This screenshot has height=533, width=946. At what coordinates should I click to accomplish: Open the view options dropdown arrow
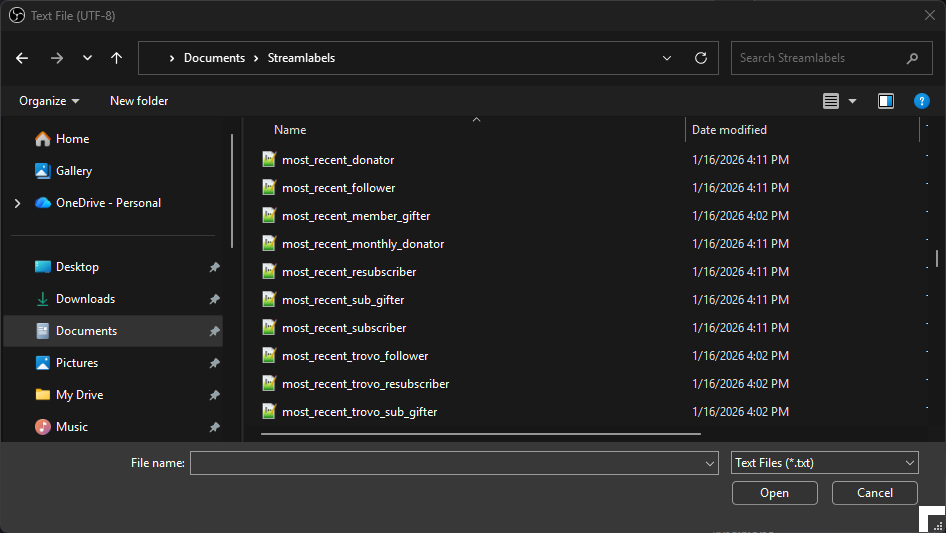(852, 101)
